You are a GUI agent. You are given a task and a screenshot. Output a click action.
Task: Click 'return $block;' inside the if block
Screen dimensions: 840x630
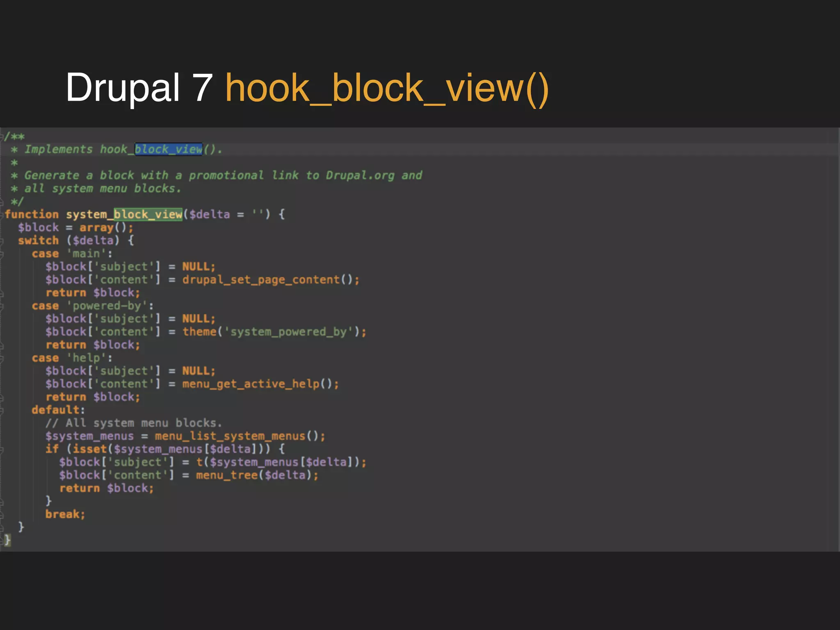tap(107, 488)
